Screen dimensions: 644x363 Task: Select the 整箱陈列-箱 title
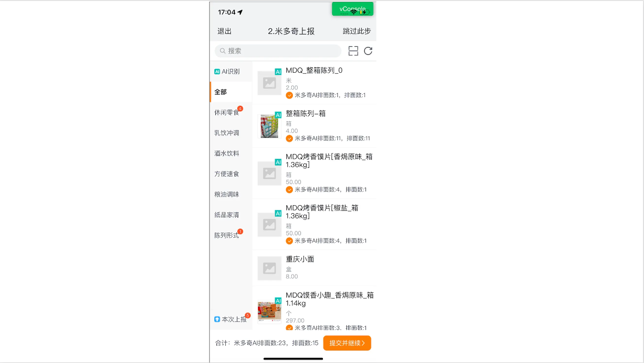pyautogui.click(x=306, y=113)
